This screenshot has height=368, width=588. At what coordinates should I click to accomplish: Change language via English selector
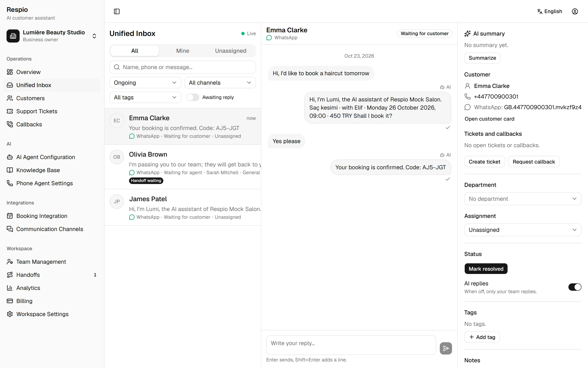pos(549,11)
